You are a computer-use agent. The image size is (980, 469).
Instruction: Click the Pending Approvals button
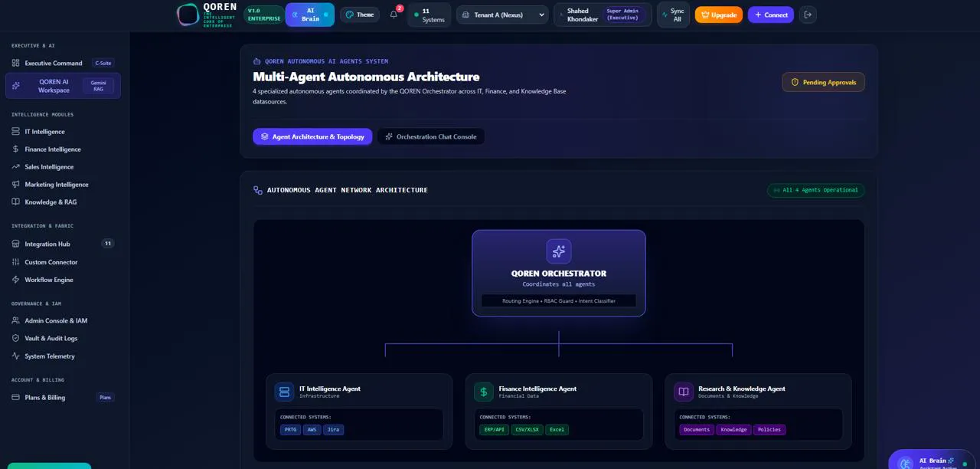(823, 82)
